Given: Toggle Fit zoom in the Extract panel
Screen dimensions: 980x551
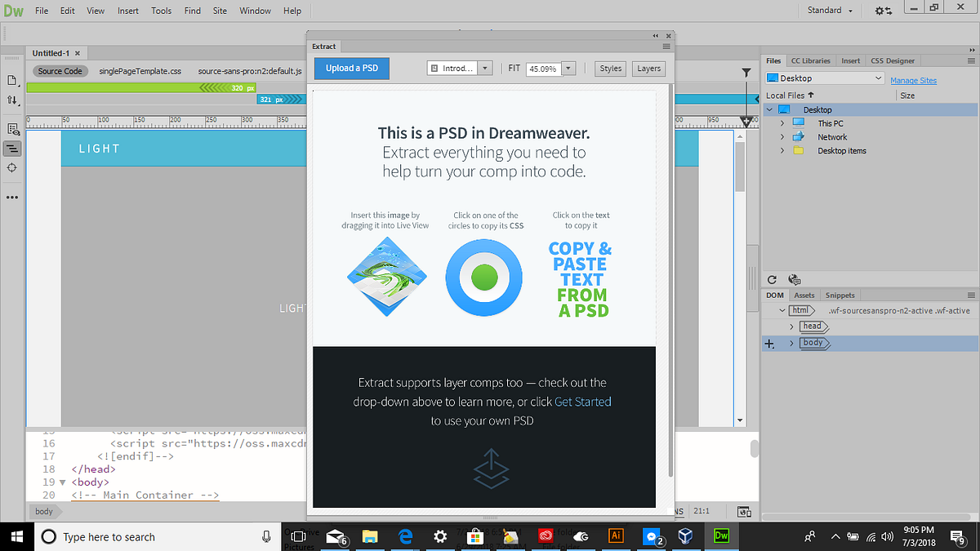Looking at the screenshot, I should pos(514,69).
